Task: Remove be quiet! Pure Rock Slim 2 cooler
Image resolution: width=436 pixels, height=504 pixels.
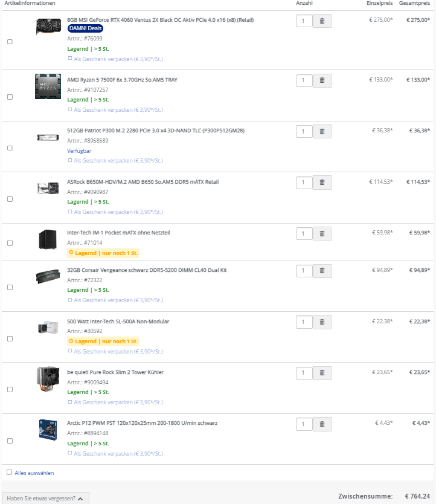Action: [x=322, y=373]
